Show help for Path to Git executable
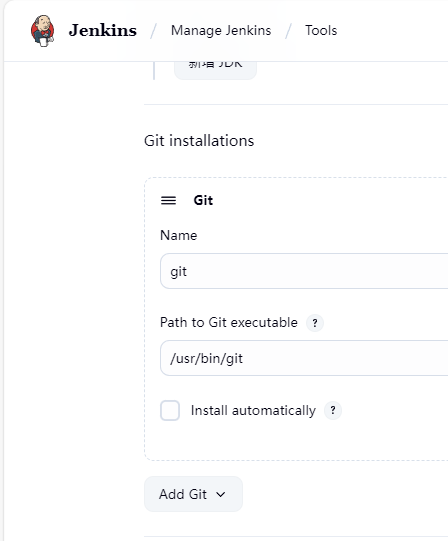Screen dimensions: 448x541 tap(315, 323)
